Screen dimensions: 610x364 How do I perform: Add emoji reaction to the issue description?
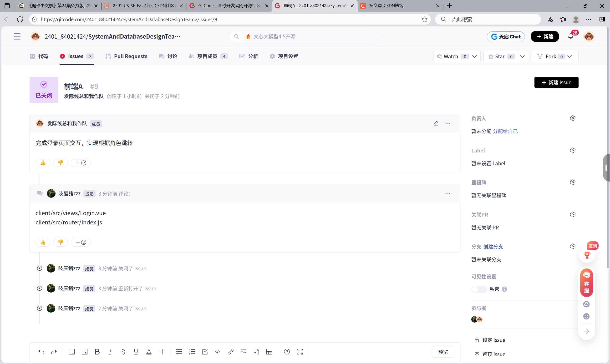81,163
